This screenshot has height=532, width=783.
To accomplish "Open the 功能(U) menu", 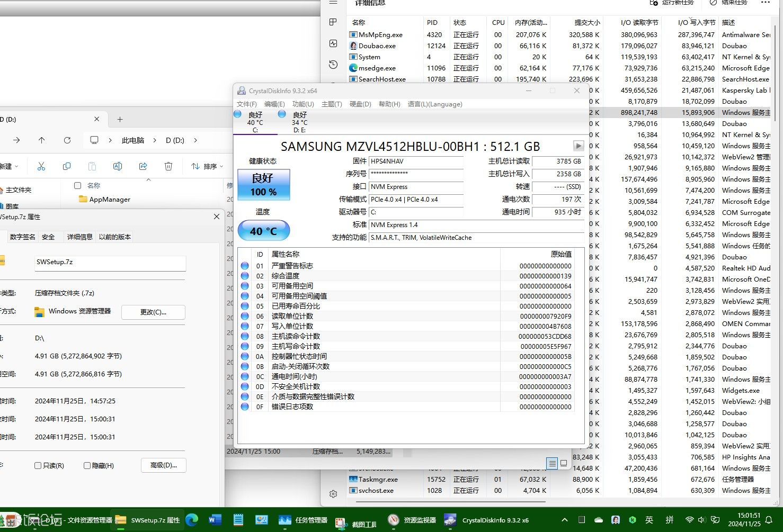I will 303,104.
